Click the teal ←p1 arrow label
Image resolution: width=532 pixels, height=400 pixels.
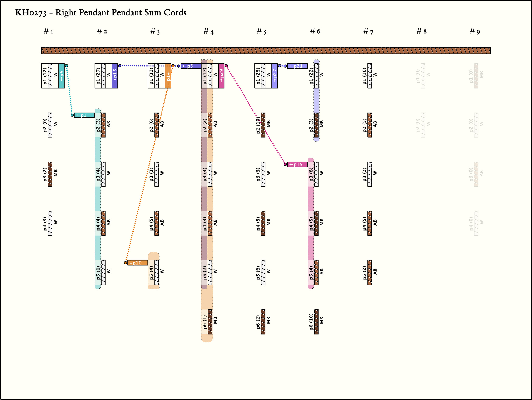pos(84,115)
